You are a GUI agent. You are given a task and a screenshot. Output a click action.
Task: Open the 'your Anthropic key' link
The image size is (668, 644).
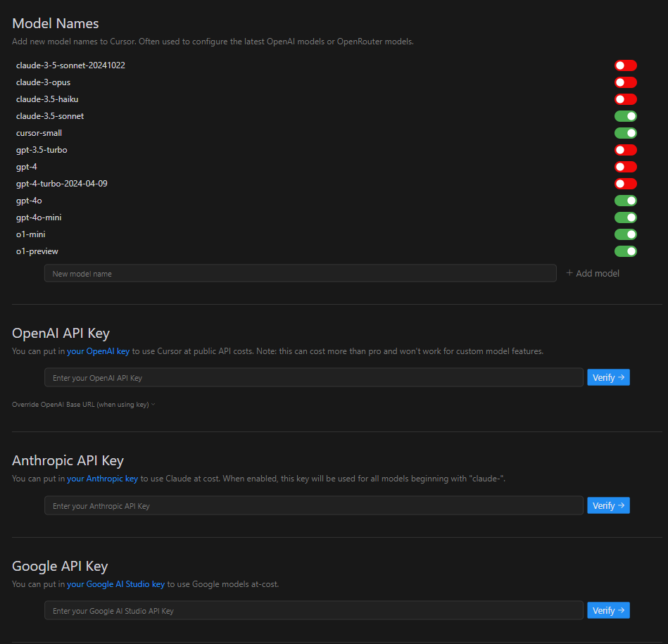tap(102, 479)
